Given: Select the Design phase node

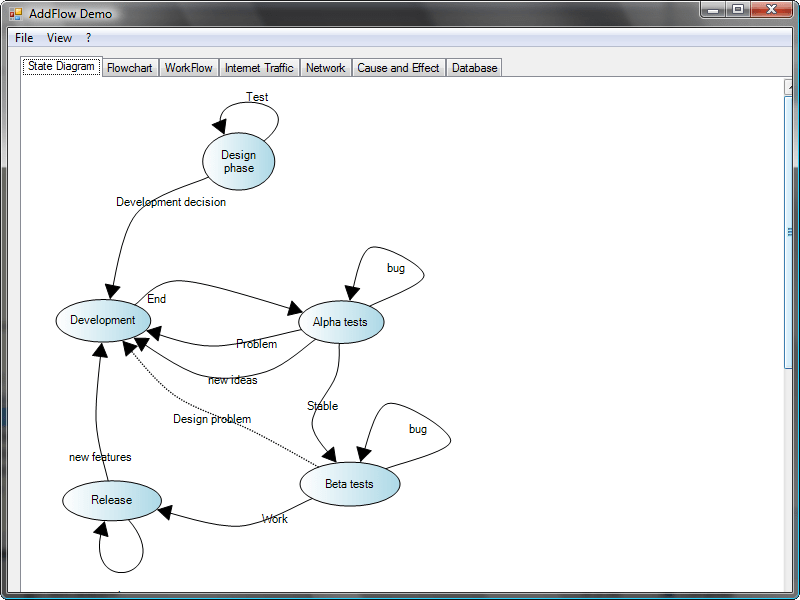Looking at the screenshot, I should 238,161.
